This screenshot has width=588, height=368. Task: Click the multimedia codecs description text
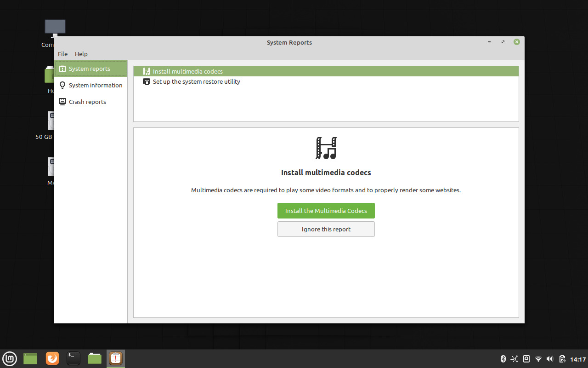326,190
